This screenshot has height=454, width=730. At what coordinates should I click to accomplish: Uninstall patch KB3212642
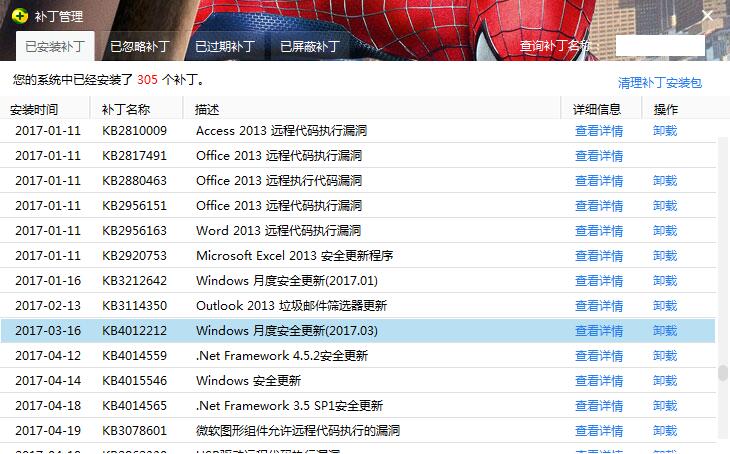point(665,281)
